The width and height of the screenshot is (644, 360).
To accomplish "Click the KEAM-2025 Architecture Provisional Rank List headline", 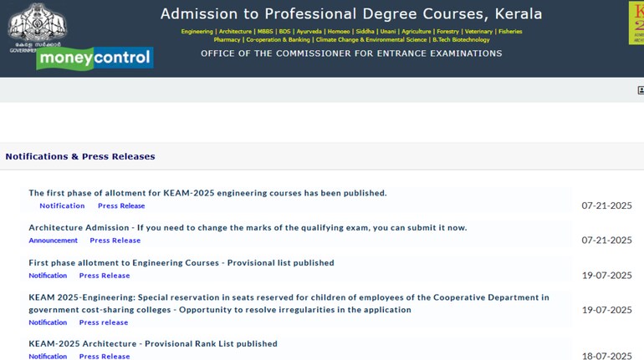I will click(x=153, y=343).
